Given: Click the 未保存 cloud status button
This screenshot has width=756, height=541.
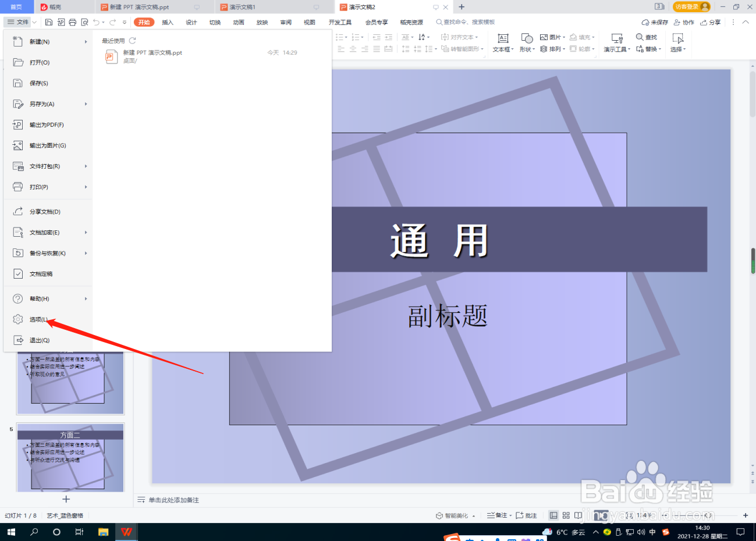Looking at the screenshot, I should (x=655, y=22).
